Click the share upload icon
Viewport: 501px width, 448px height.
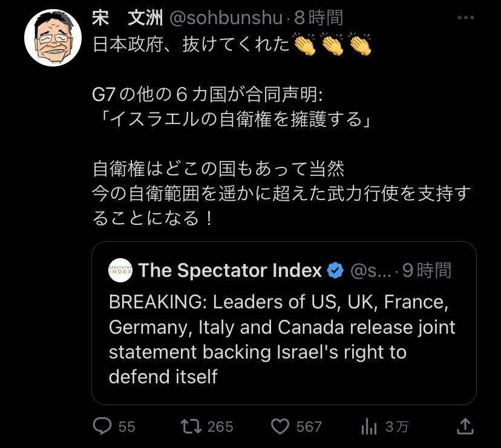pyautogui.click(x=465, y=426)
